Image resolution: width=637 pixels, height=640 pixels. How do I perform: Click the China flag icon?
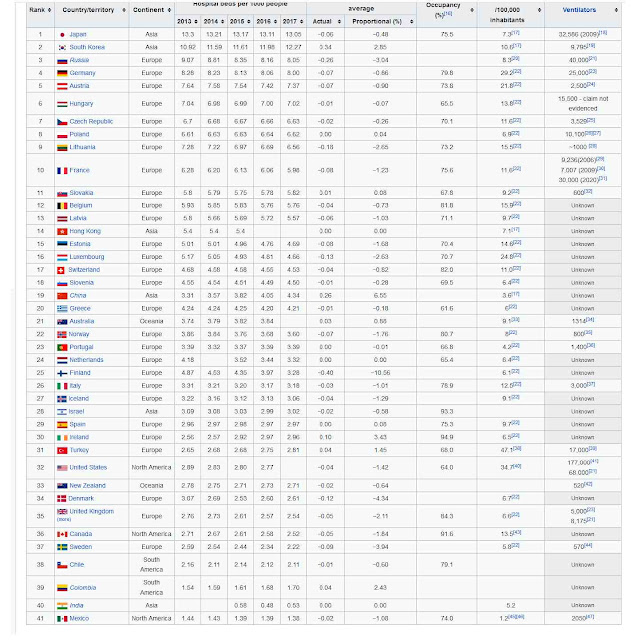[x=62, y=296]
